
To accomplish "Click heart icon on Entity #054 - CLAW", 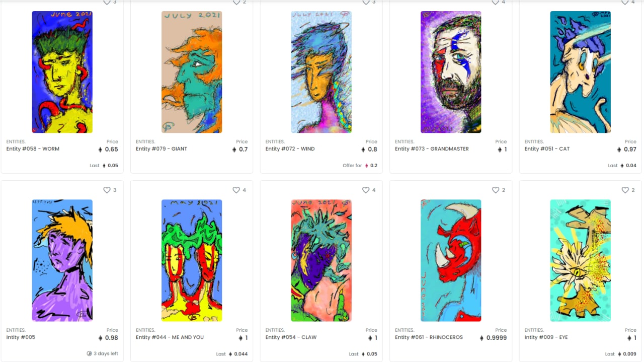I will click(x=366, y=190).
